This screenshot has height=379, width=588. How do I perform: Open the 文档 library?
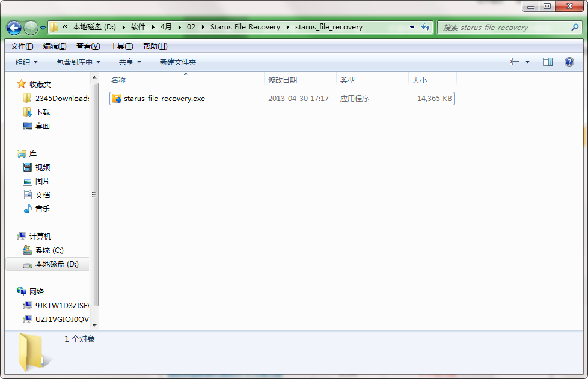click(x=42, y=195)
